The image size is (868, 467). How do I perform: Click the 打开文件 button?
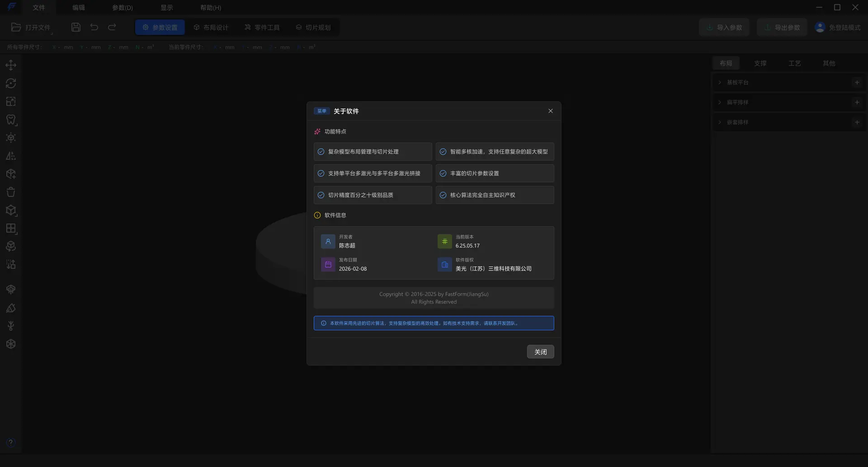[31, 27]
